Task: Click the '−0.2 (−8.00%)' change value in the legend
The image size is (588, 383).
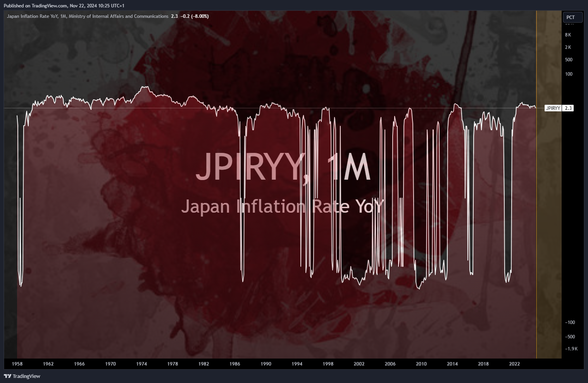Action: (195, 16)
